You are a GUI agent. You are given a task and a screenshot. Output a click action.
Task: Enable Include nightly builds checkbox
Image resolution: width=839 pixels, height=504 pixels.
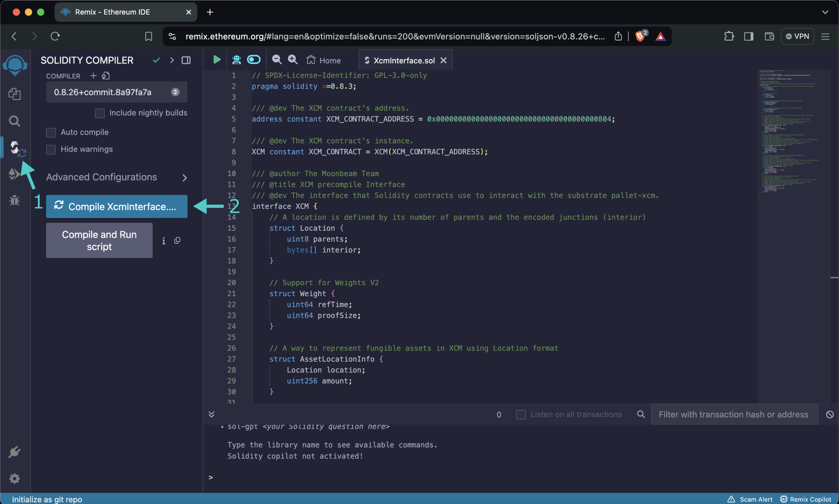[100, 113]
